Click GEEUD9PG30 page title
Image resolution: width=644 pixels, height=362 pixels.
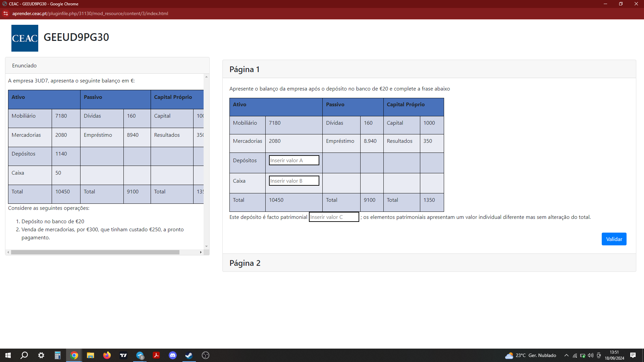click(x=76, y=37)
